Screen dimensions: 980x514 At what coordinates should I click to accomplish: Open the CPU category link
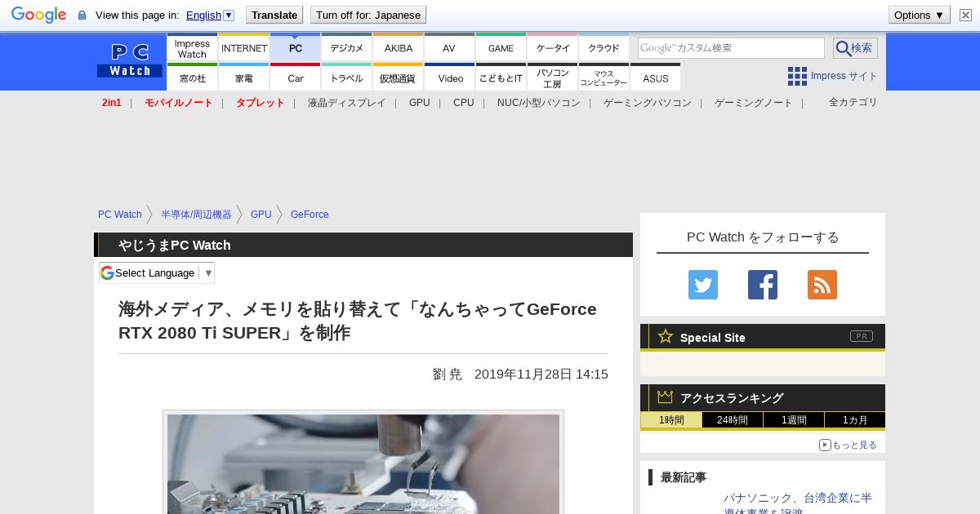click(x=464, y=103)
